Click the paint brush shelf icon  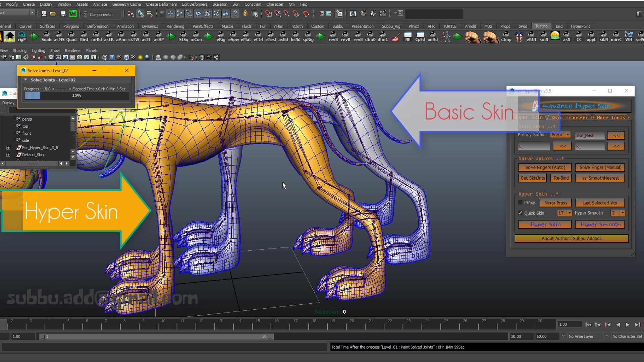(x=395, y=36)
